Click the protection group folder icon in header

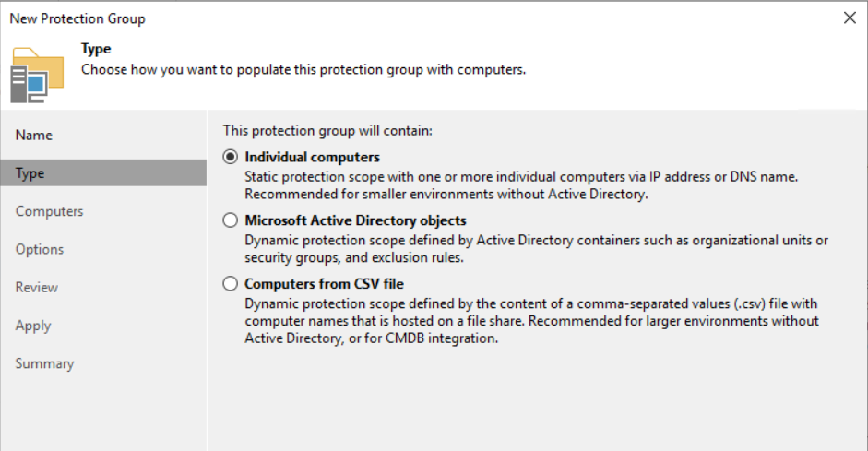[37, 74]
